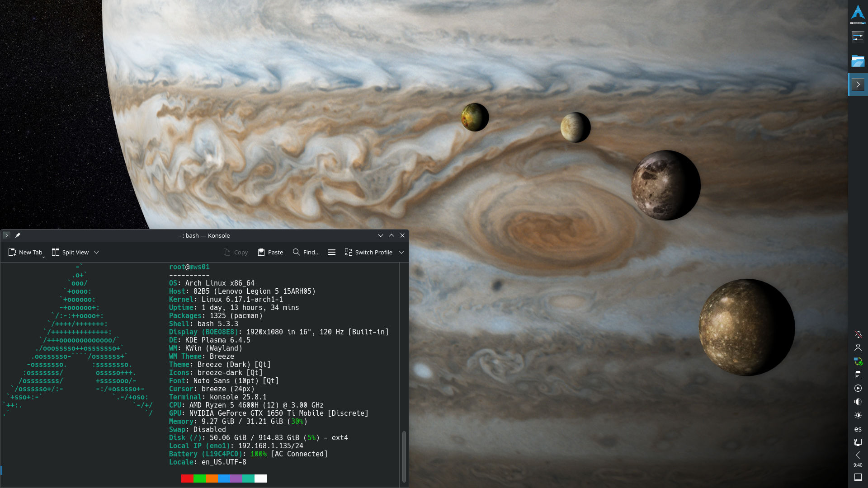Open the media player tray icon
Image resolution: width=868 pixels, height=488 pixels.
[858, 388]
